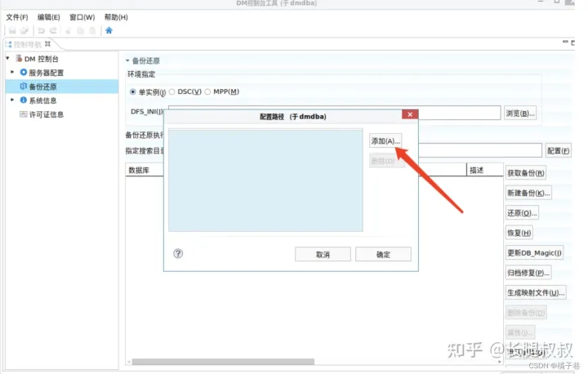Click the greyed 删除备份(D) button
This screenshot has height=374, width=588.
point(526,313)
